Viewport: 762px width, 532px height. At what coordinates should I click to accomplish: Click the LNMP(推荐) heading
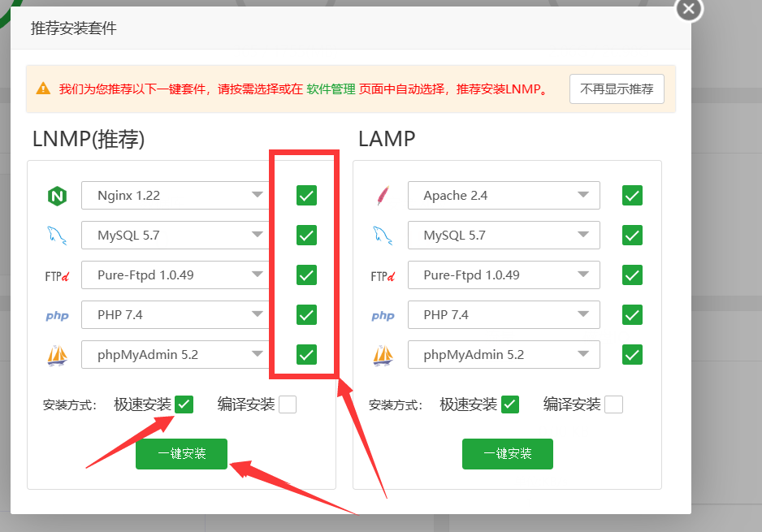point(89,140)
